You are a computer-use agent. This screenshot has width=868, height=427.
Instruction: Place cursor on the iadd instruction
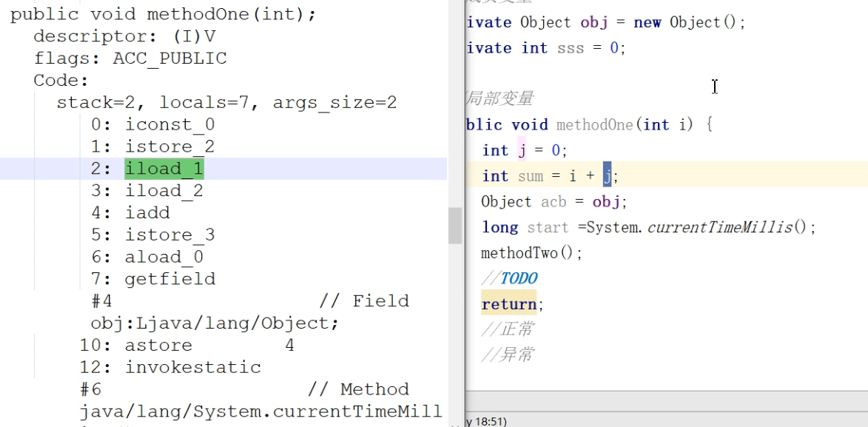tap(147, 213)
